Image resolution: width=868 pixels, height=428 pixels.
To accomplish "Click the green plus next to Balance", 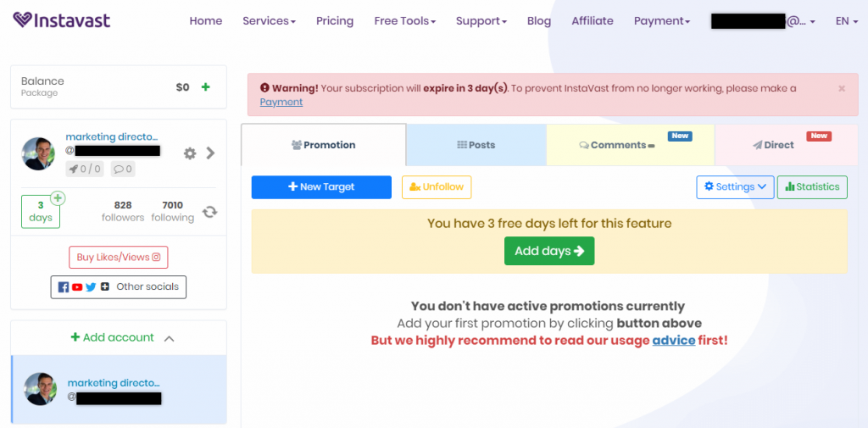I will click(x=205, y=87).
